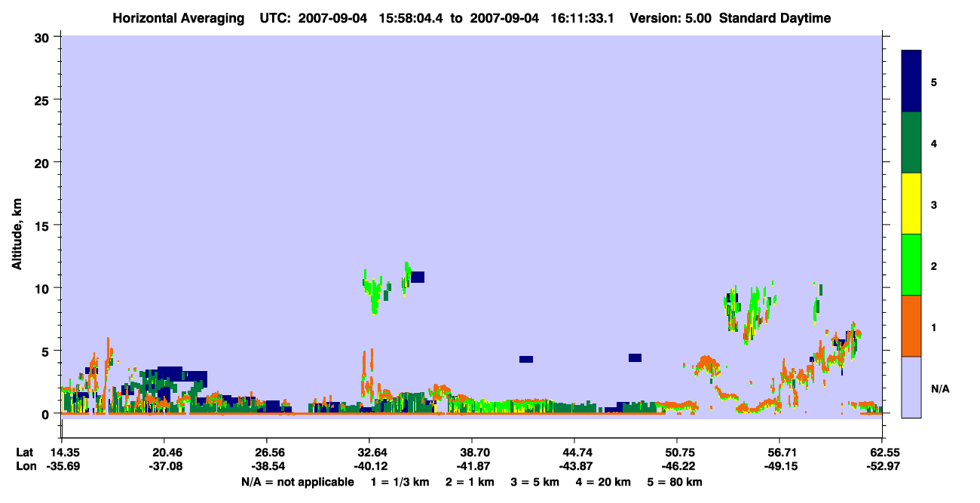Click latitude value 20.46
The image size is (980, 503).
(164, 452)
